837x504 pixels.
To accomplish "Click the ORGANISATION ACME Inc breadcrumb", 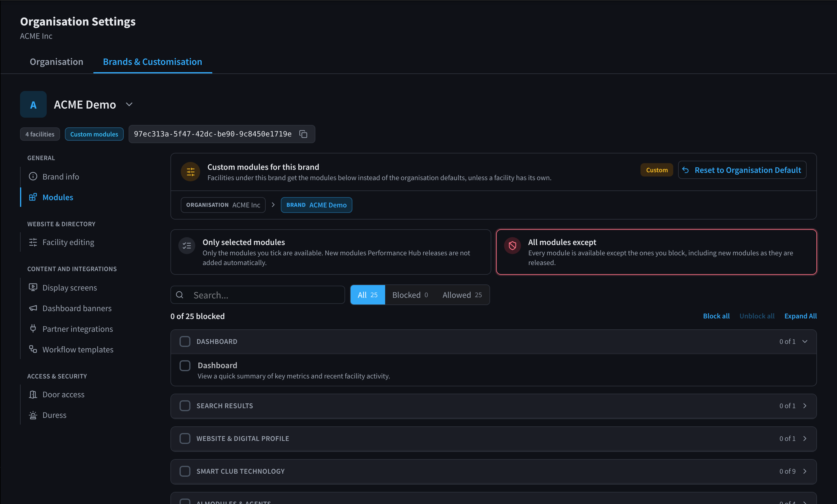I will tap(223, 205).
